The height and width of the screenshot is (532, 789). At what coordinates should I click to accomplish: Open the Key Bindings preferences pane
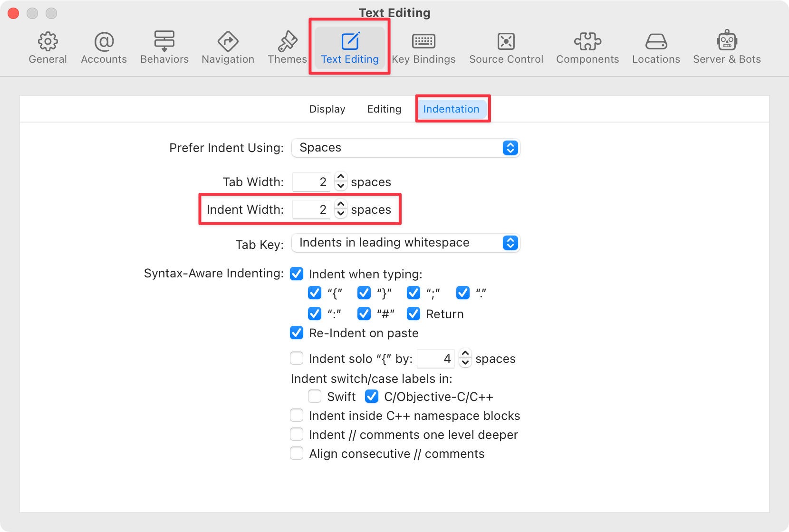coord(423,48)
